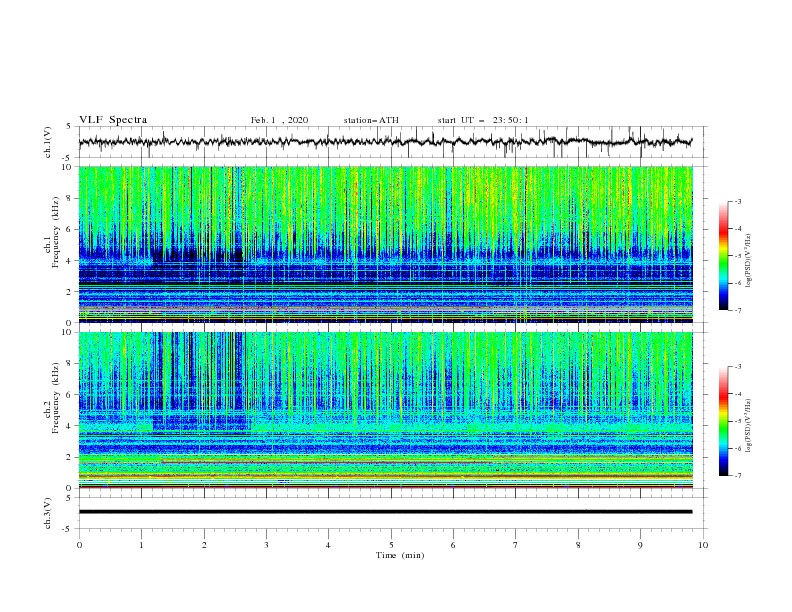Click the 'ch.3(V)' waveform axis label
The image size is (792, 612).
point(48,514)
